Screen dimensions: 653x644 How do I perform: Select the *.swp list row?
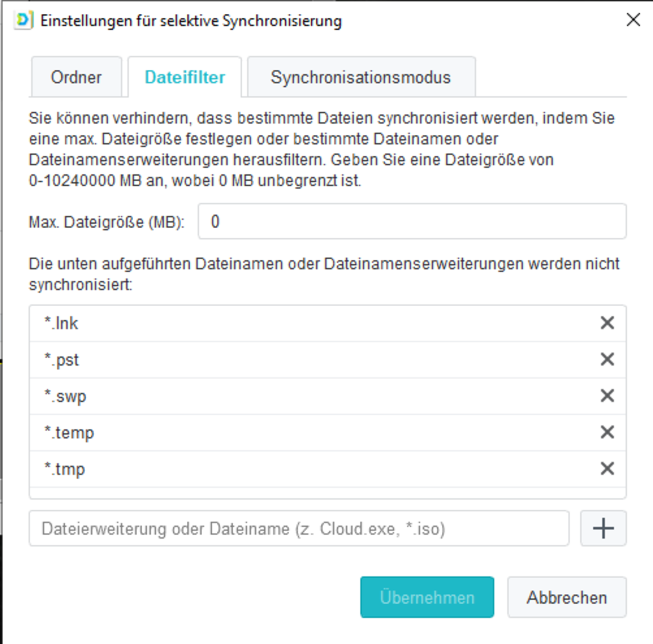(x=328, y=396)
